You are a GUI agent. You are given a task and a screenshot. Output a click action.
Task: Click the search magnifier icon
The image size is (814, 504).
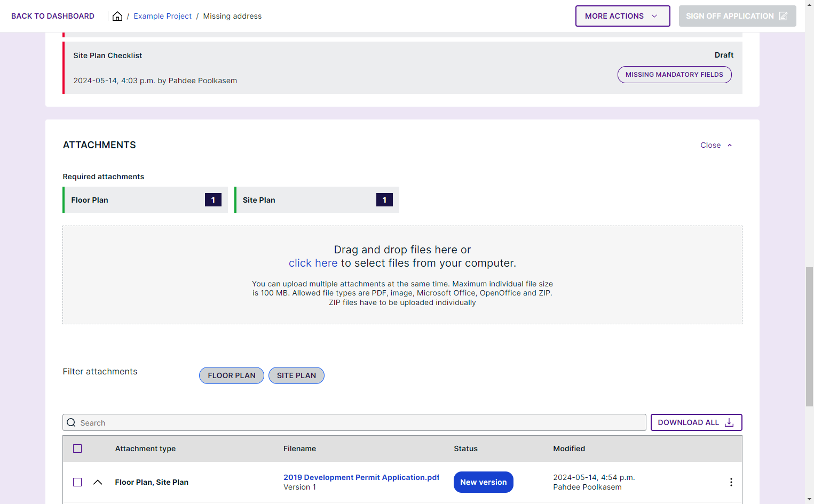tap(72, 422)
